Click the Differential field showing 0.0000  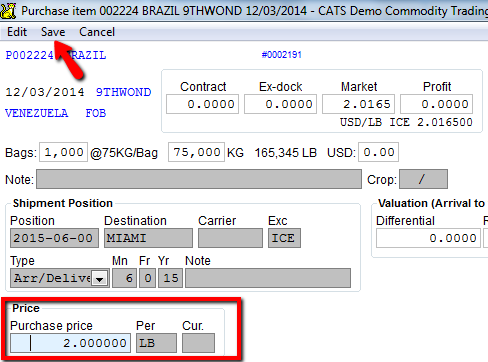click(x=428, y=238)
